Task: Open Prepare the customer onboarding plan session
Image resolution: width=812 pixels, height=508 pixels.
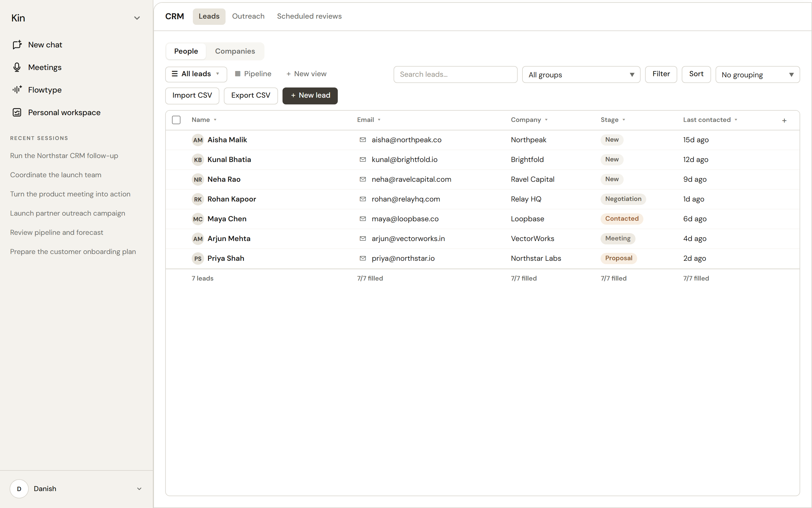Action: 73,252
